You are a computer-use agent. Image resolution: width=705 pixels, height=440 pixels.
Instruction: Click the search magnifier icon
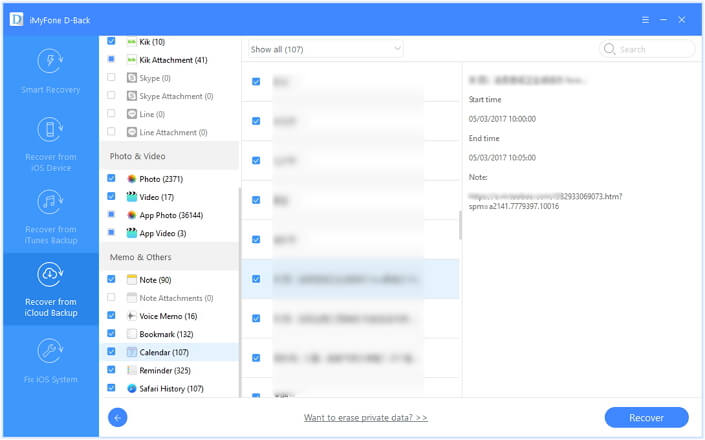click(x=609, y=49)
